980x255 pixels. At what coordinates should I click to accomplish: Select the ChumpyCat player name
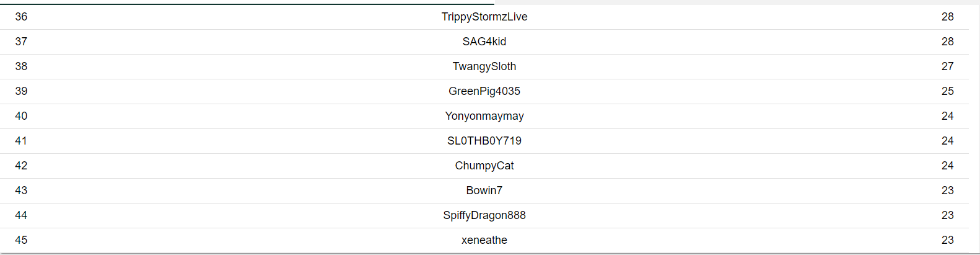pos(484,166)
